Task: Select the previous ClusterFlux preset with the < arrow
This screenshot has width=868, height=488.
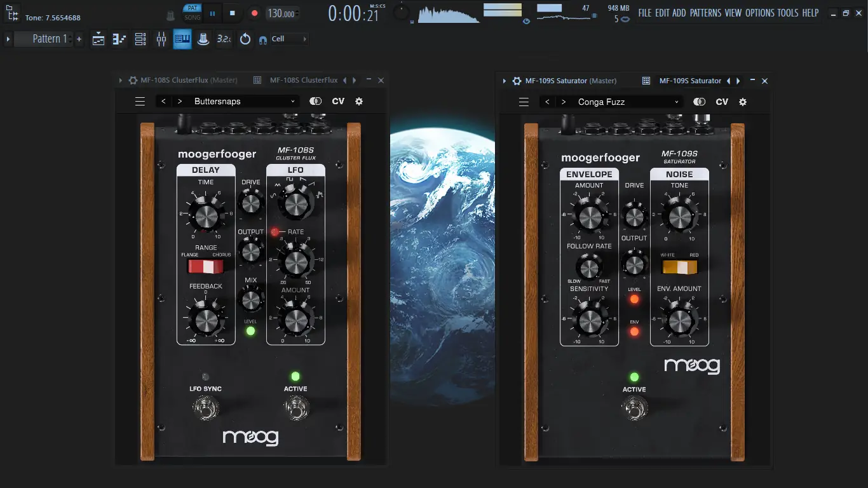Action: [163, 102]
